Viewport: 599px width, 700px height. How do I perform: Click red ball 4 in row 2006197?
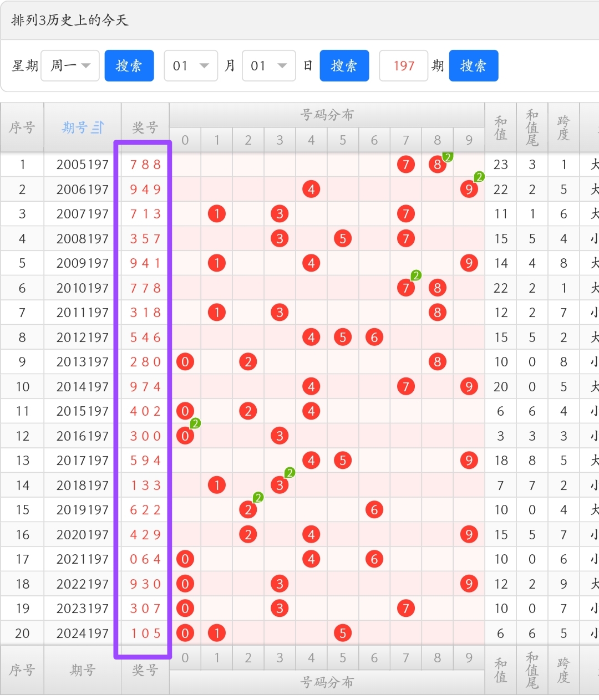click(311, 190)
